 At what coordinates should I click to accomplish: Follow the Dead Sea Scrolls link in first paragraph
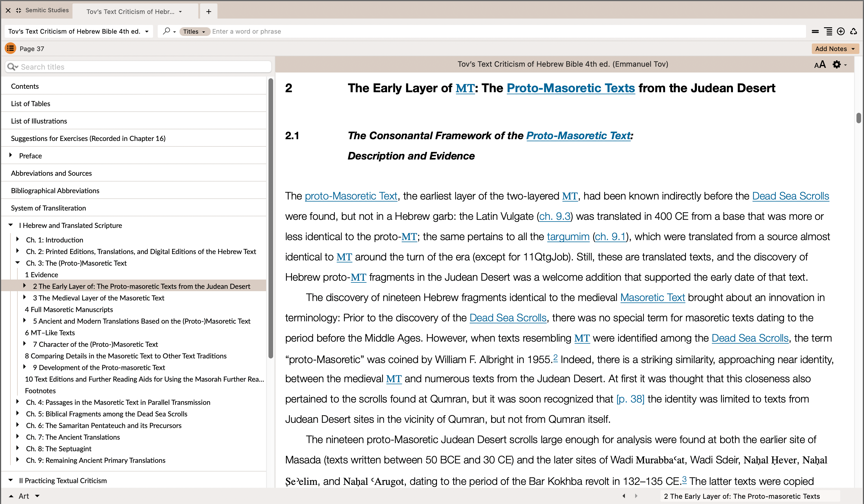pyautogui.click(x=790, y=196)
